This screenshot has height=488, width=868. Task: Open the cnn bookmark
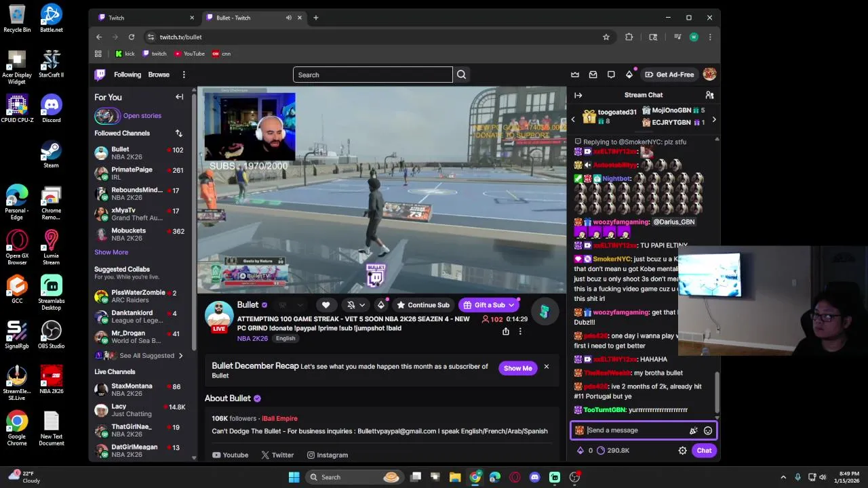click(222, 54)
